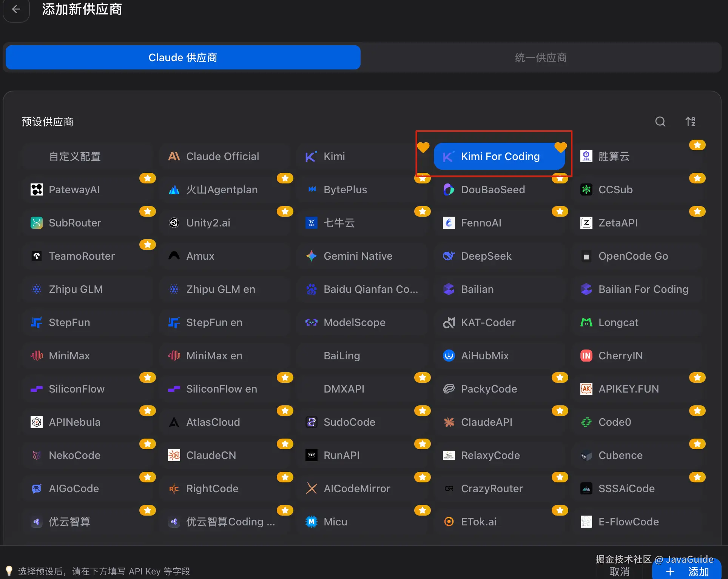Image resolution: width=728 pixels, height=579 pixels.
Task: Open the preset provider search icon
Action: tap(660, 122)
